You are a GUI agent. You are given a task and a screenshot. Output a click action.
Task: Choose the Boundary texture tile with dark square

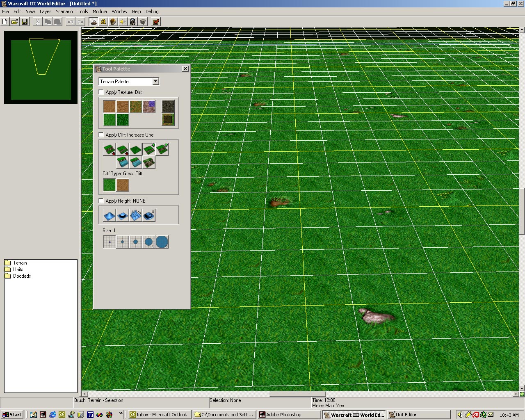(168, 120)
